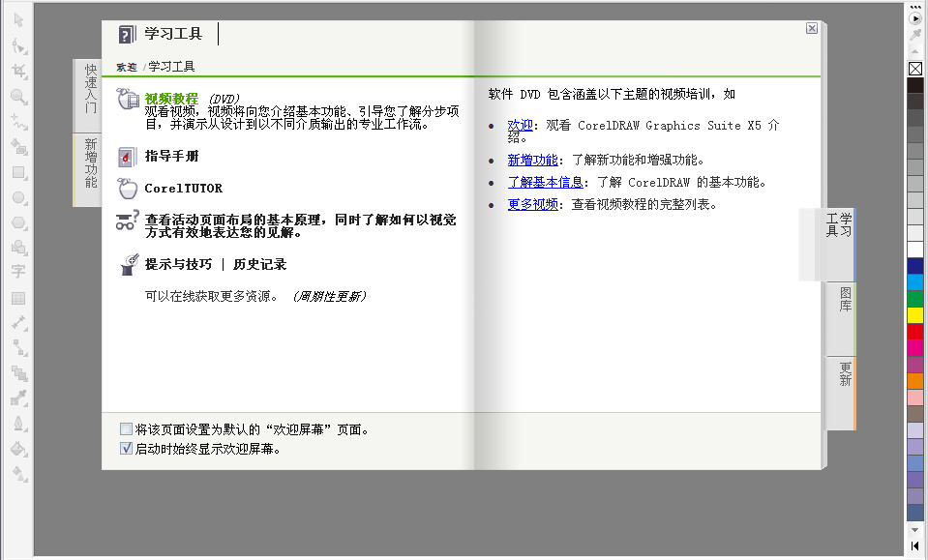Pick the dark blue color swatch
This screenshot has height=560, width=928.
coord(915,266)
